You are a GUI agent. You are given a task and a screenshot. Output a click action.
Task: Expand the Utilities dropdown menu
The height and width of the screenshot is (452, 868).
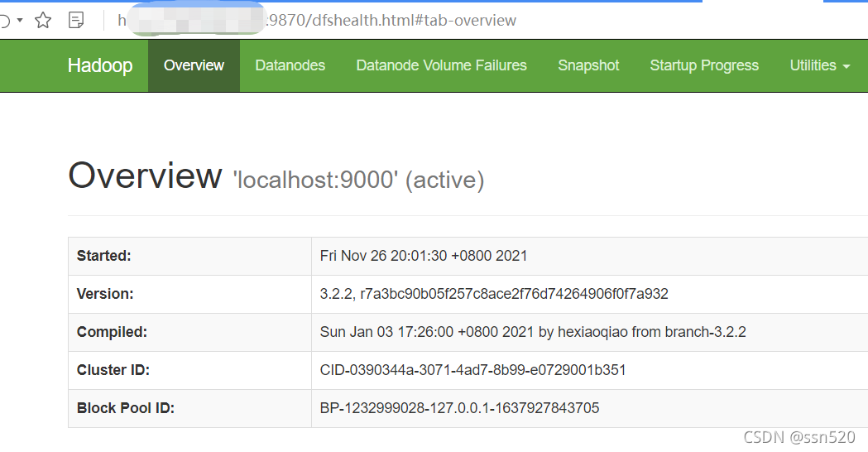click(820, 65)
